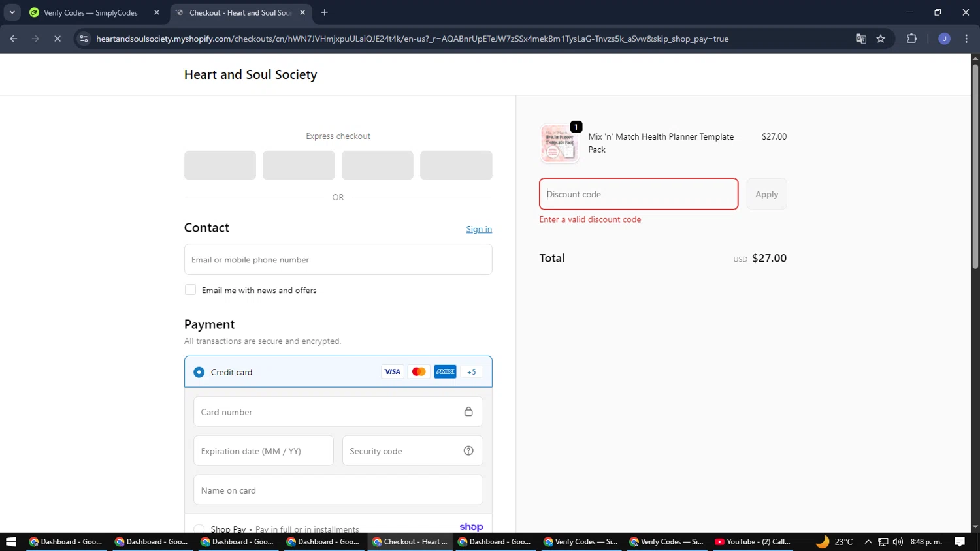Focus the Discount code field

[x=638, y=194]
